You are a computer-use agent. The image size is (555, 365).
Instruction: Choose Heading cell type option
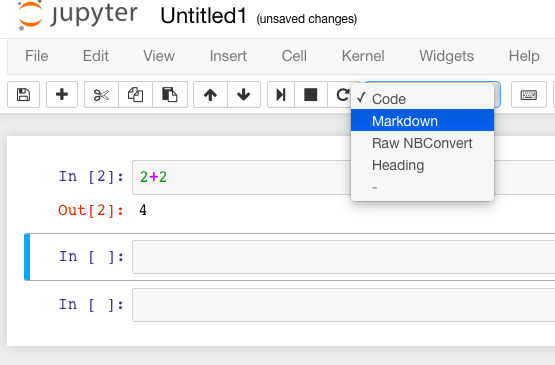point(422,165)
